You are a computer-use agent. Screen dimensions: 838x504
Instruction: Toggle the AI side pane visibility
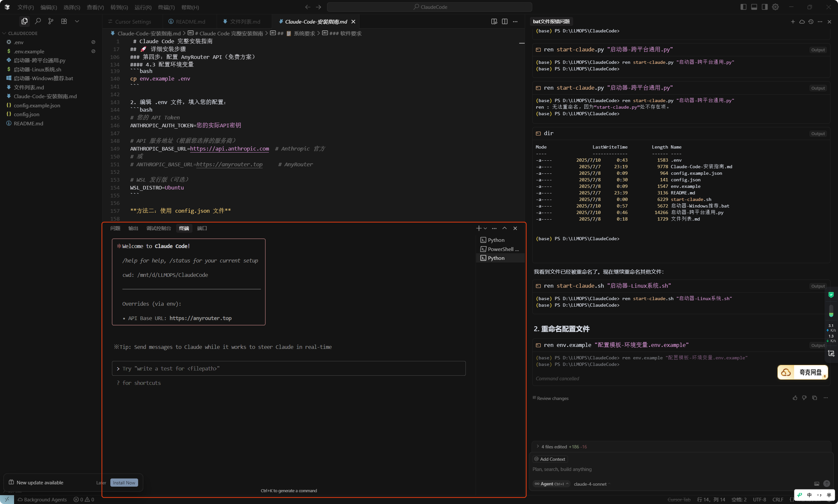click(x=765, y=7)
